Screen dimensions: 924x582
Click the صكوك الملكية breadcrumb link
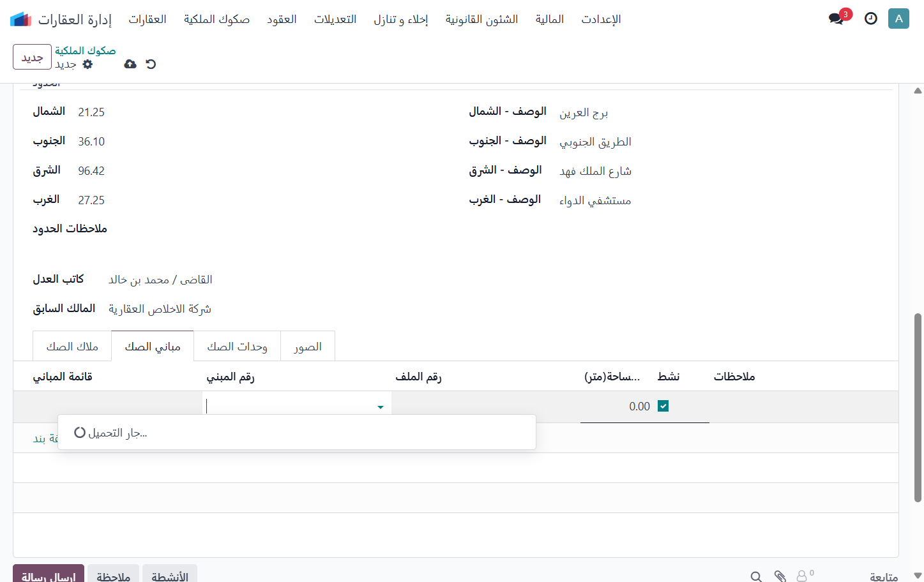(x=86, y=50)
